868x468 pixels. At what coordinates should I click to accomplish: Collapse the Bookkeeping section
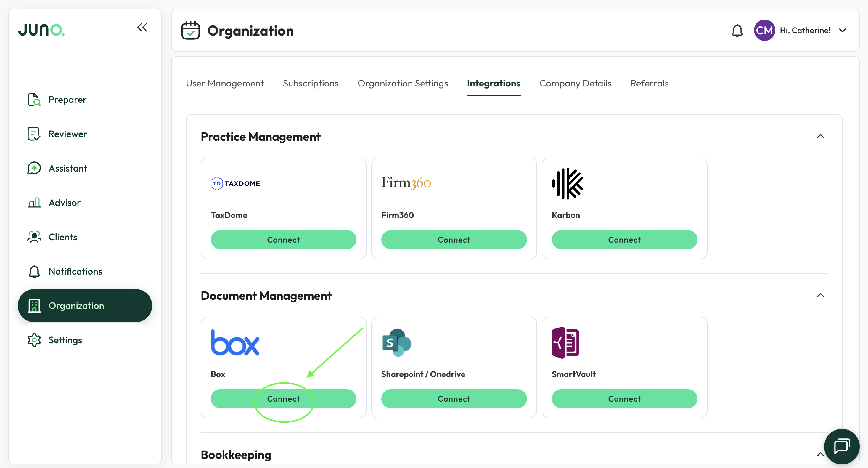[x=820, y=454]
